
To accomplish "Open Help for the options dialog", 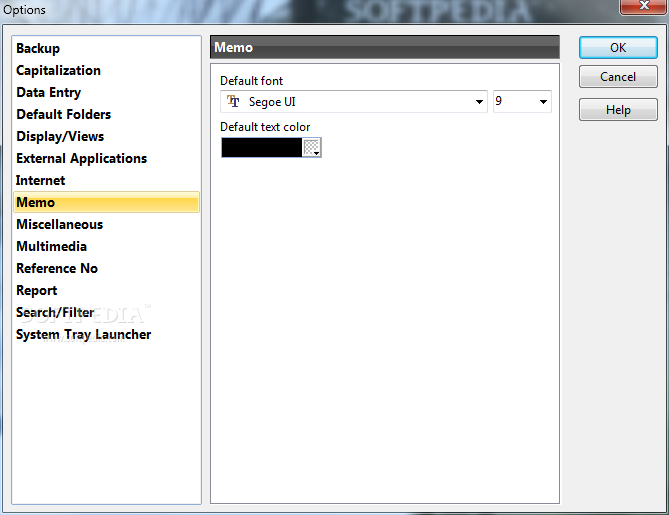I will coord(618,110).
